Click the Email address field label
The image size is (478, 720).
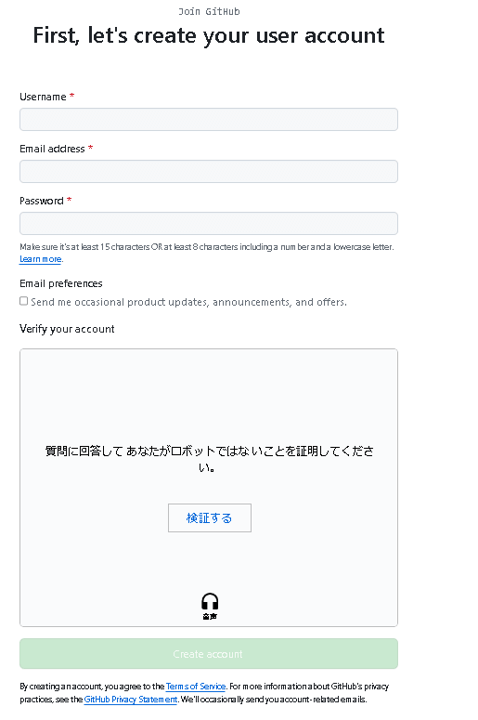point(52,149)
